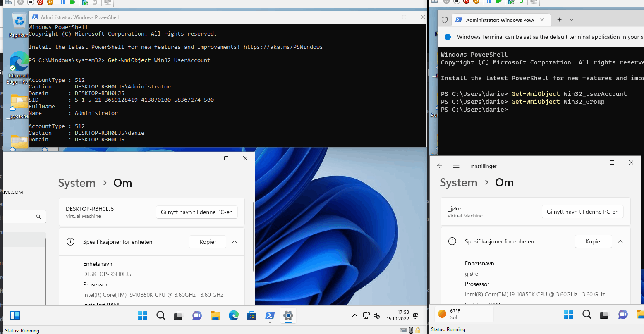Click Kopier button in right Settings window
The image size is (644, 334).
594,241
